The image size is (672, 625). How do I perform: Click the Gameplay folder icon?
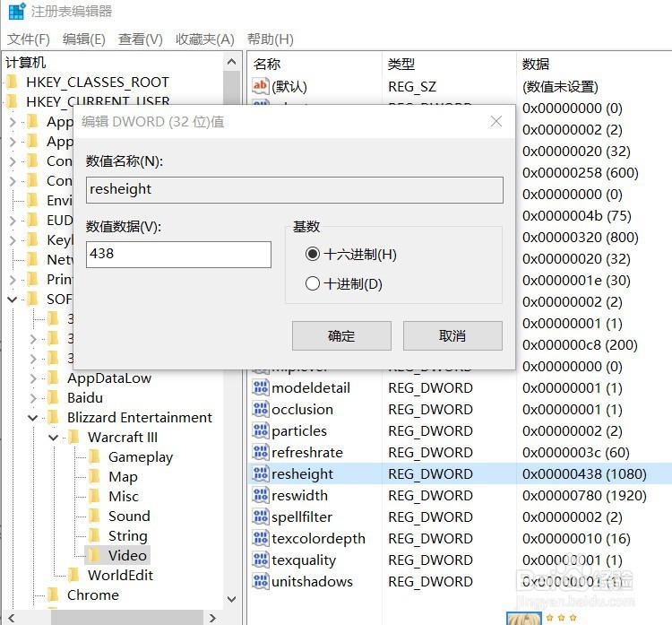tap(94, 456)
